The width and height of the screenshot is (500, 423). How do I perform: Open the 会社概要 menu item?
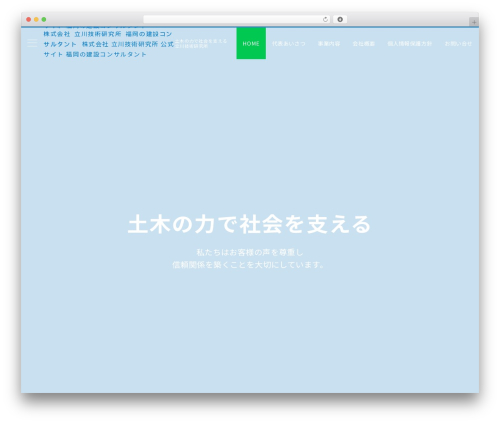pos(364,44)
